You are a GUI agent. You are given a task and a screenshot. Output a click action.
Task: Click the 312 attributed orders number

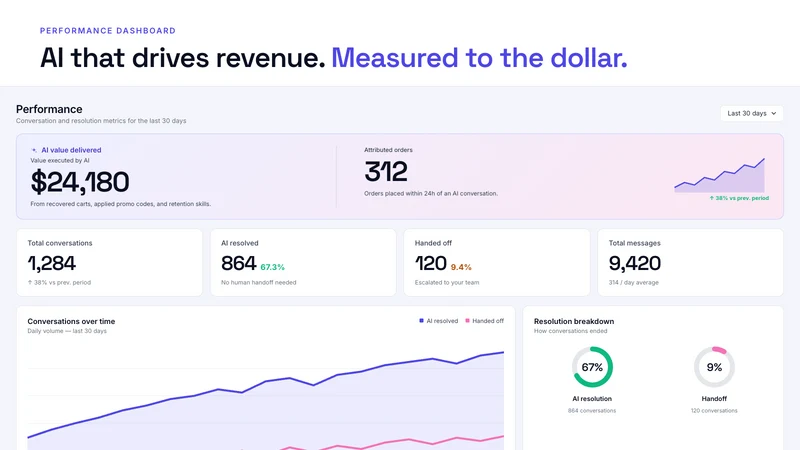pyautogui.click(x=386, y=171)
